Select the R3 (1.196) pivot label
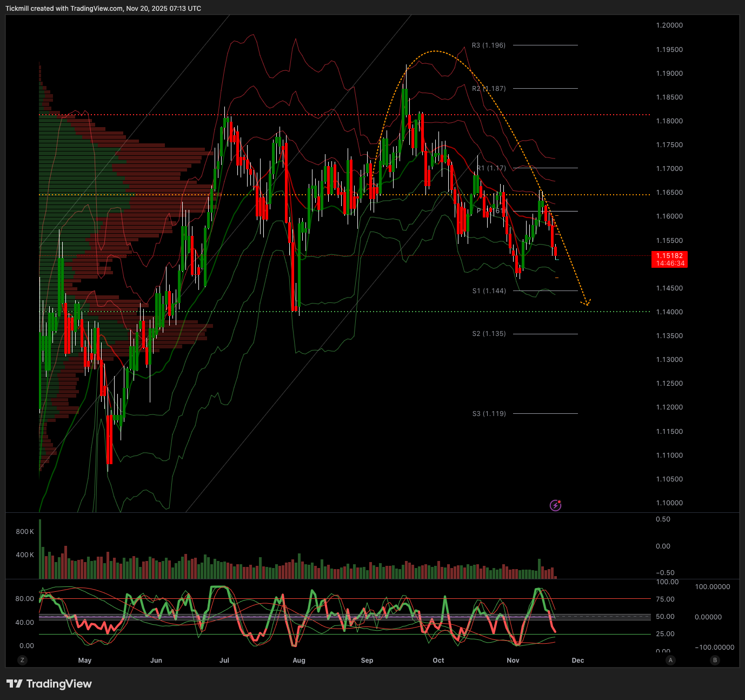The width and height of the screenshot is (745, 700). tap(489, 45)
